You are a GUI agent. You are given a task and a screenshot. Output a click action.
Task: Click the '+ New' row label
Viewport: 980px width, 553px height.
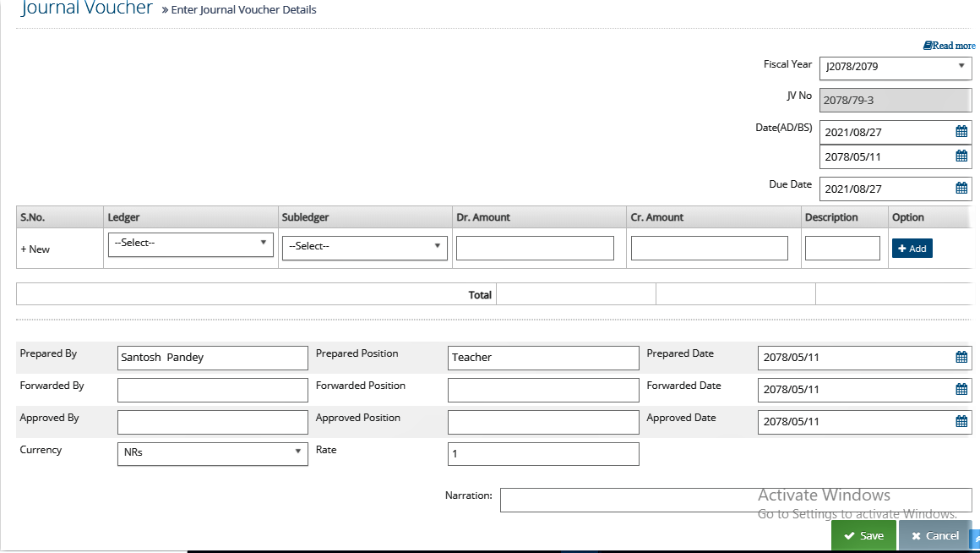pyautogui.click(x=35, y=249)
